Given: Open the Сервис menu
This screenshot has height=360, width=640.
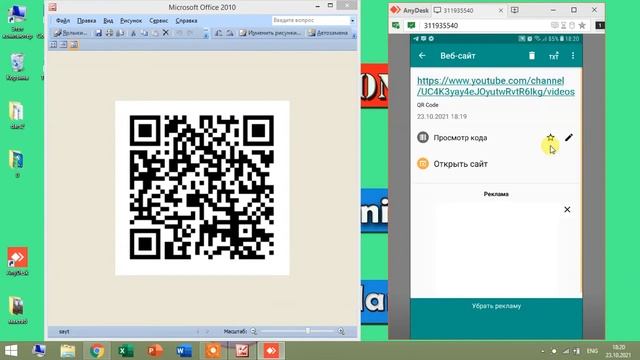Looking at the screenshot, I should [158, 20].
